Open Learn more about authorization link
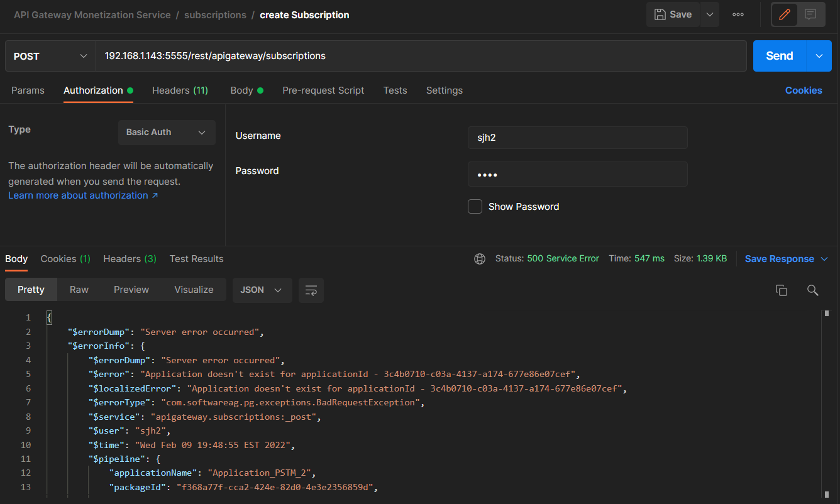The width and height of the screenshot is (840, 504). click(83, 195)
